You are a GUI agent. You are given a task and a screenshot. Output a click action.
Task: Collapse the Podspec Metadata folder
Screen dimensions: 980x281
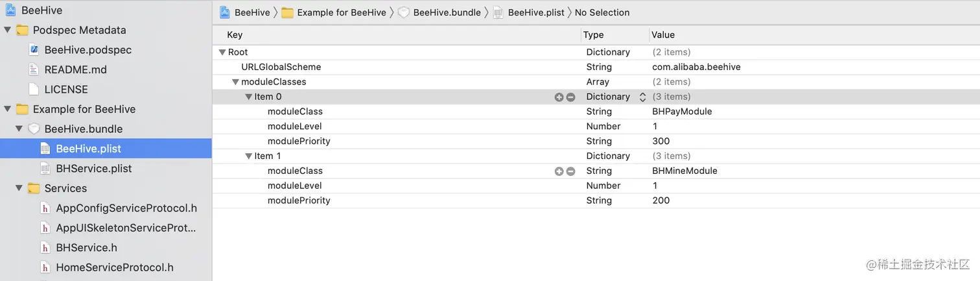(7, 30)
